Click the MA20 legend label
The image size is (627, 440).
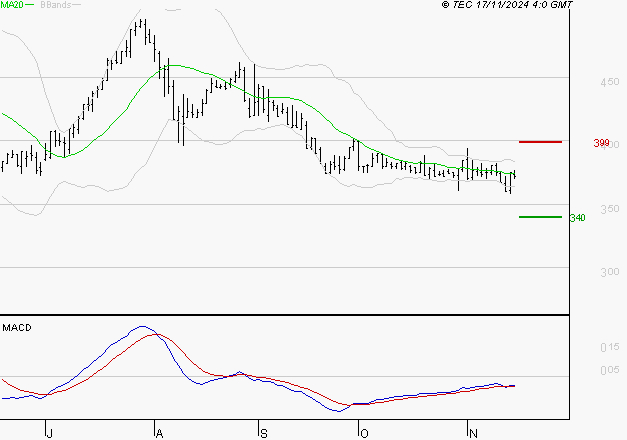coord(12,5)
